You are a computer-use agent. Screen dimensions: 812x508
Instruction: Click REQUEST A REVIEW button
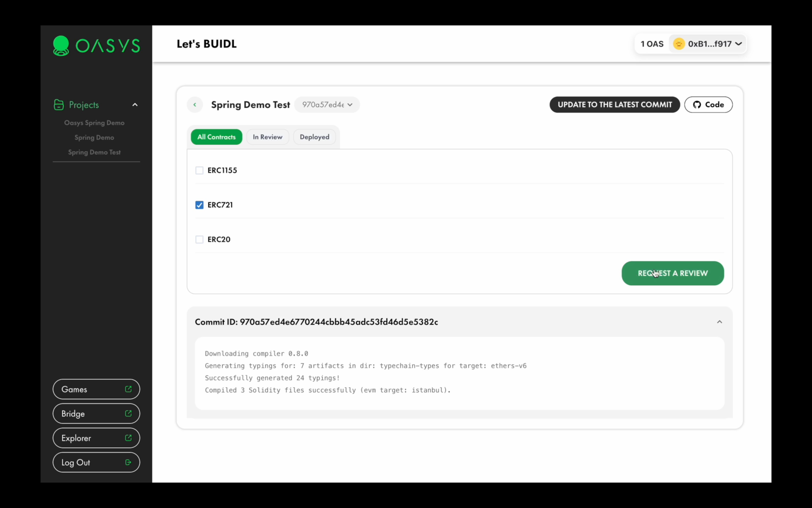coord(673,274)
